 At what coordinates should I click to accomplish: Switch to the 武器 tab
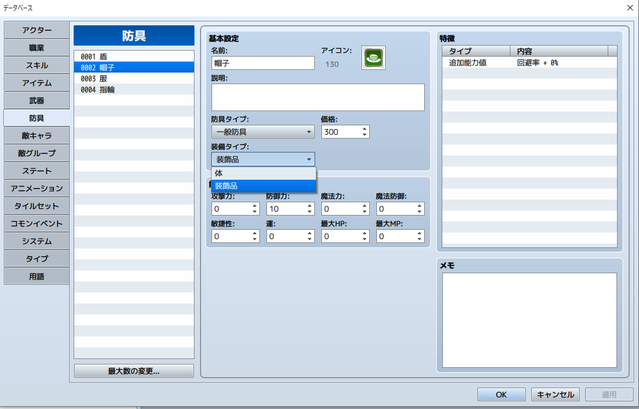click(37, 100)
